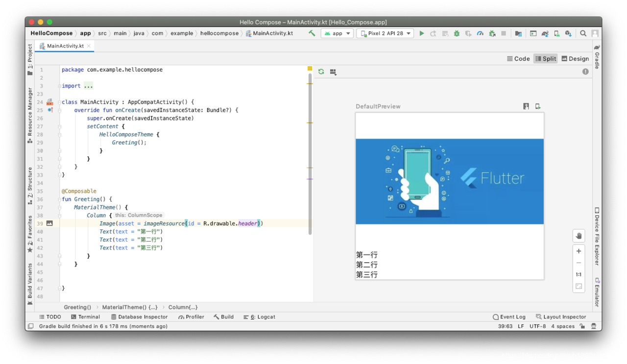Click the Debug app bug icon

(457, 33)
